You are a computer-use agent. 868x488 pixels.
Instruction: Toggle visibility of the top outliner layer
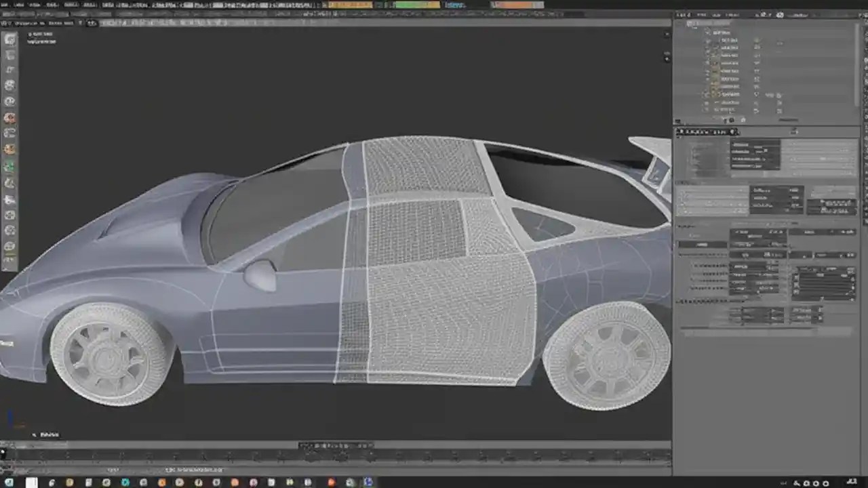(x=756, y=40)
